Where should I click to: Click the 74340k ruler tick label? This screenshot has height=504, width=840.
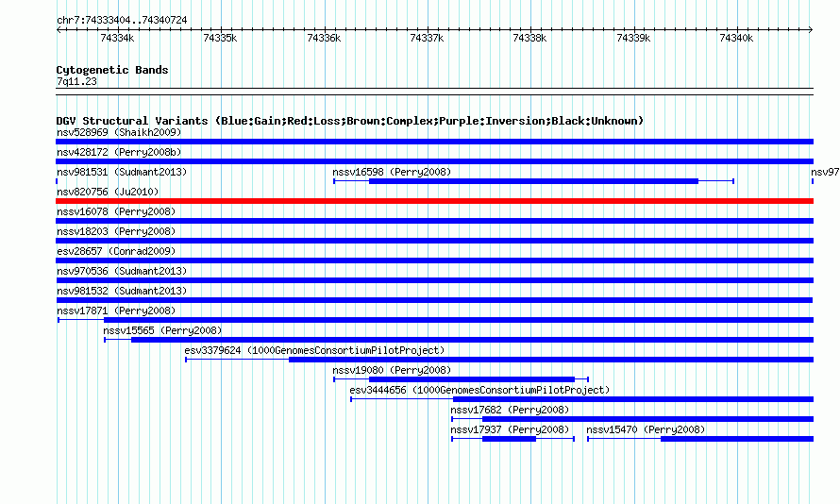[x=736, y=38]
